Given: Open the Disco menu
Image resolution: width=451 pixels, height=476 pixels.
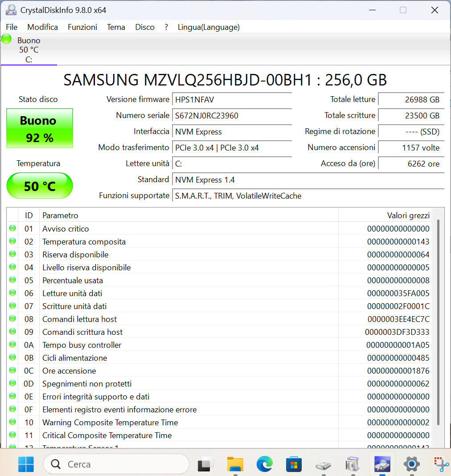Looking at the screenshot, I should [145, 27].
